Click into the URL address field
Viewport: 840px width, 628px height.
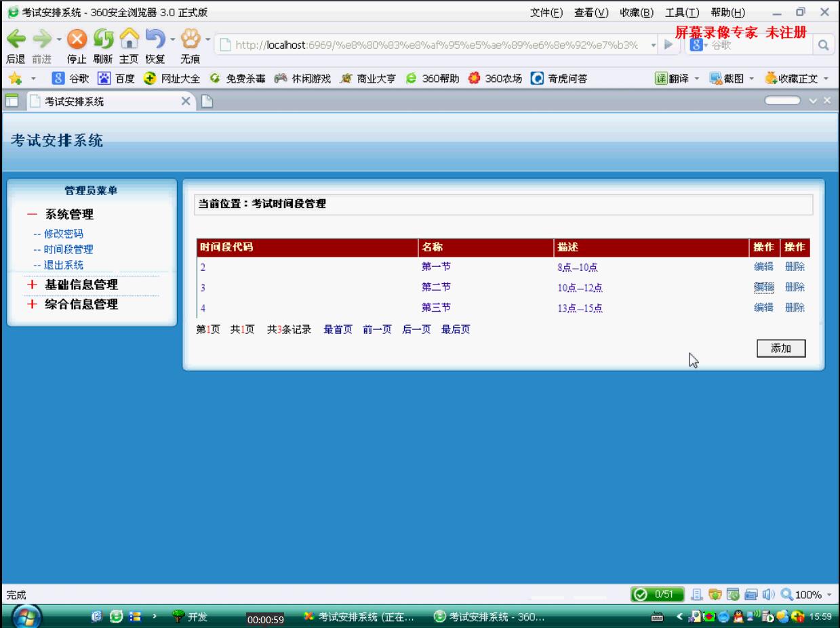point(435,45)
